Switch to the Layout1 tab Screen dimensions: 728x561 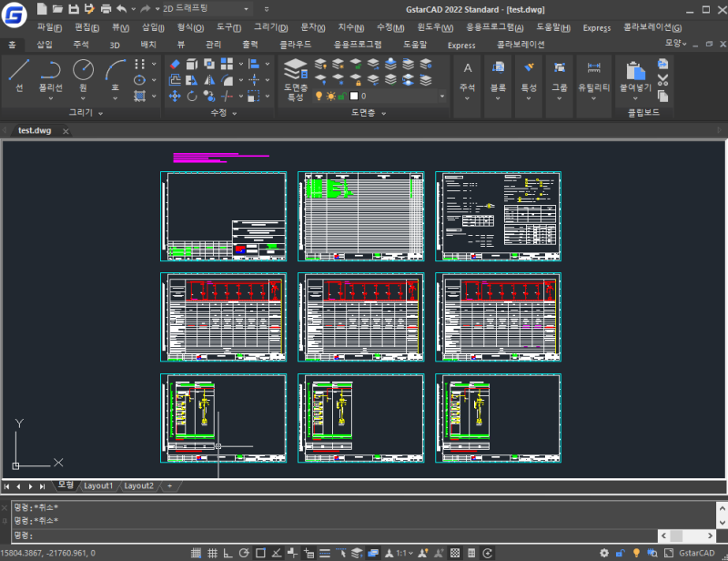(98, 485)
